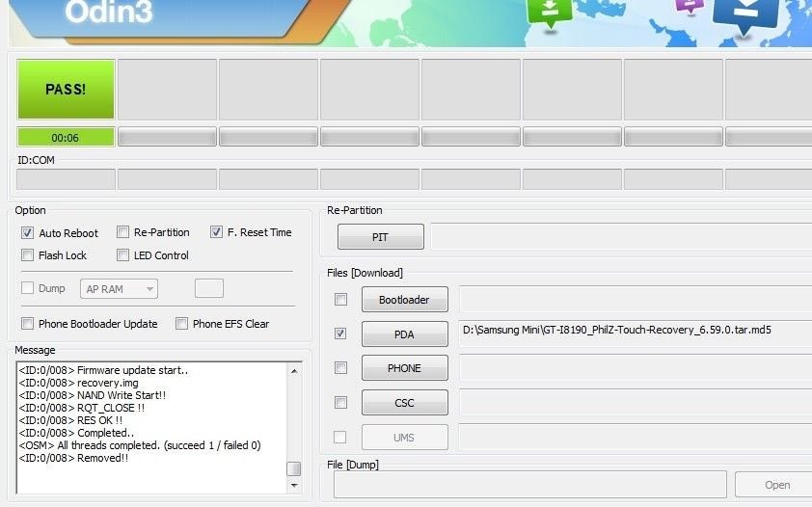The height and width of the screenshot is (507, 812).
Task: Click the PIT file path field
Action: [x=621, y=236]
